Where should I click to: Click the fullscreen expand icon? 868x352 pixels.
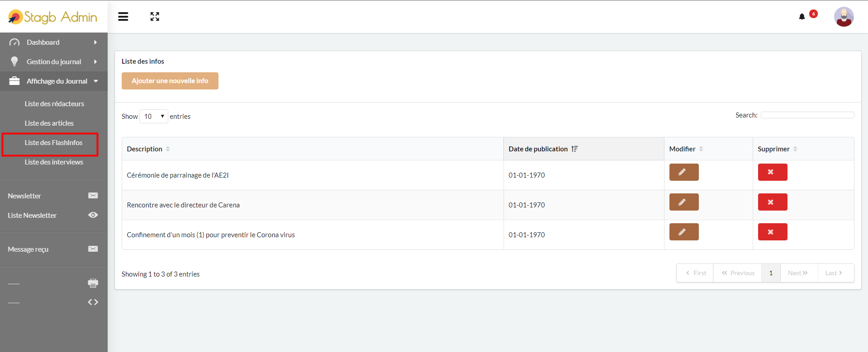[x=155, y=17]
